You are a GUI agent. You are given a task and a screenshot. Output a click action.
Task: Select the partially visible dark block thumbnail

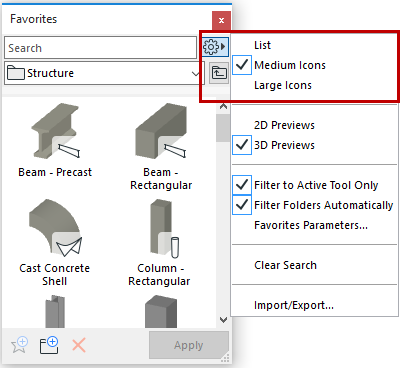tap(161, 311)
